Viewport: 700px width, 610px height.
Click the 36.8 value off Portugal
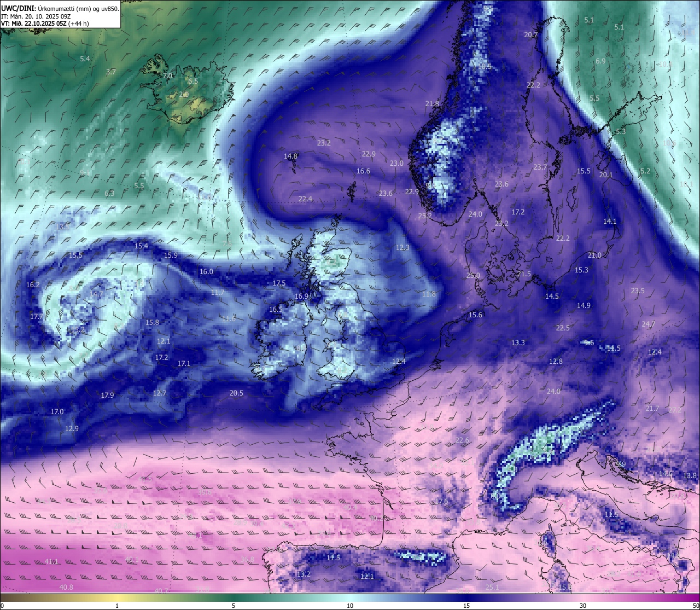(x=247, y=559)
